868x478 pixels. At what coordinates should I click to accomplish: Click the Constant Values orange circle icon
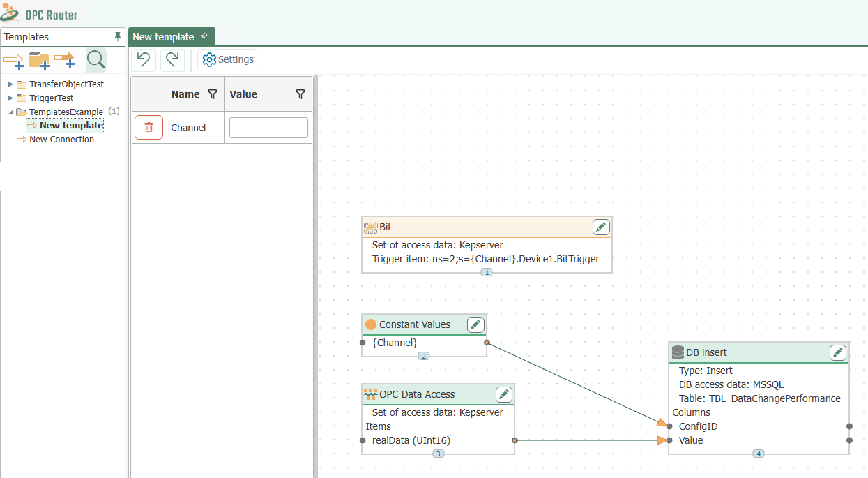click(371, 324)
